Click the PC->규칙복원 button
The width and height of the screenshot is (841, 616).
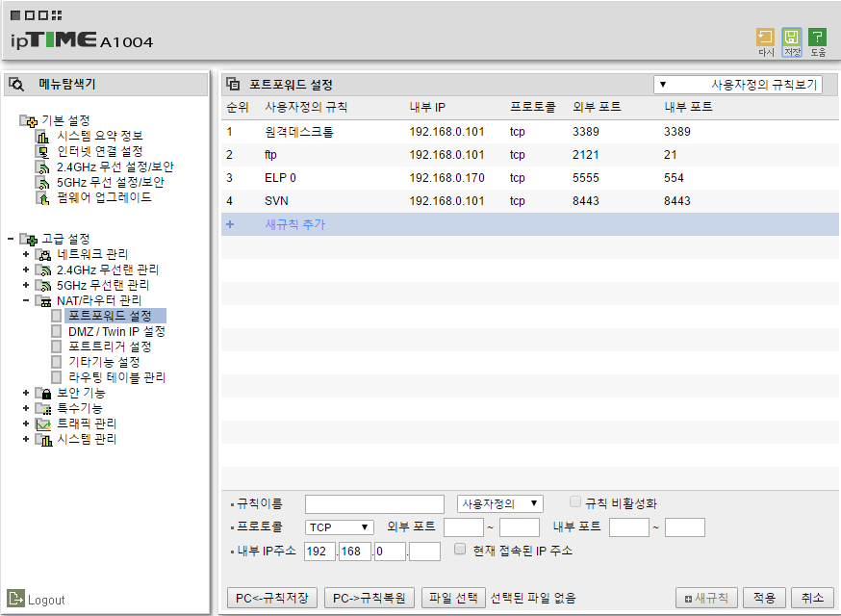tap(369, 598)
